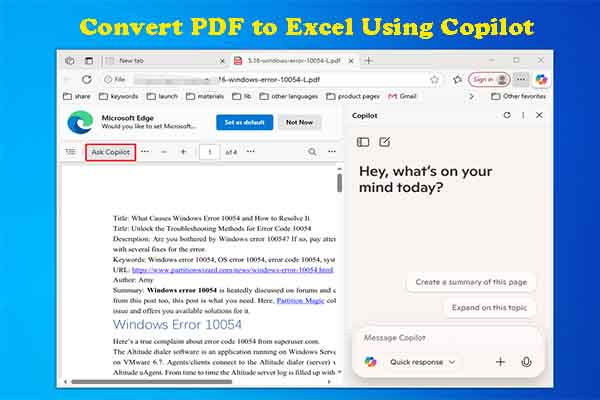Click the Microsoft Edge logo in banner
The width and height of the screenshot is (600, 400).
click(80, 122)
